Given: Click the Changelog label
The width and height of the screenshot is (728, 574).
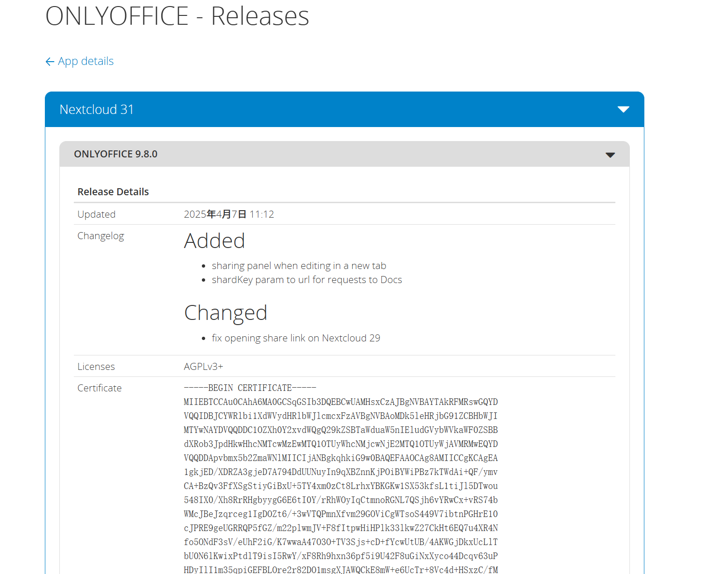Looking at the screenshot, I should click(x=101, y=236).
